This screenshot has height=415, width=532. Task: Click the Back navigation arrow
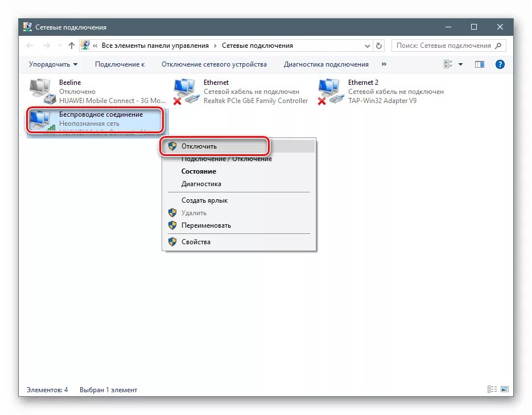30,46
